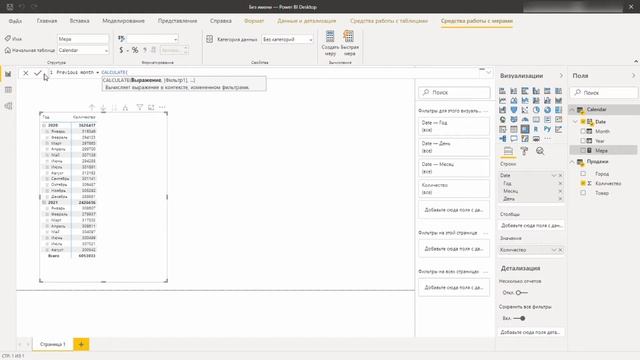The height and width of the screenshot is (360, 640).
Task: Open the Количество dropdown in Значения
Action: coord(554,250)
